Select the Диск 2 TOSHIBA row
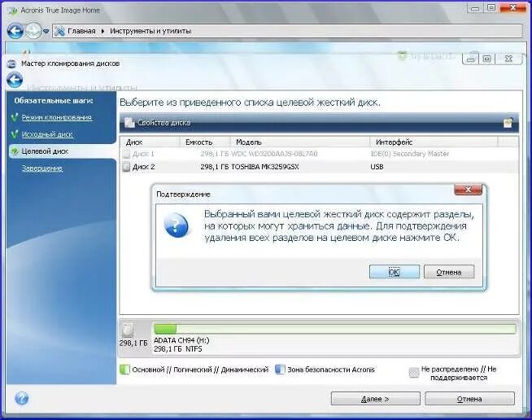The height and width of the screenshot is (420, 532). coord(319,167)
